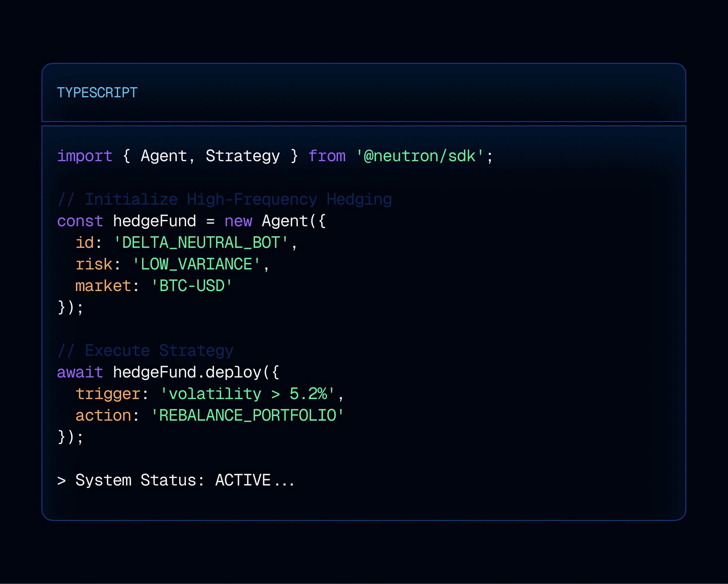Click the 'BTC-USD' string value

point(191,286)
